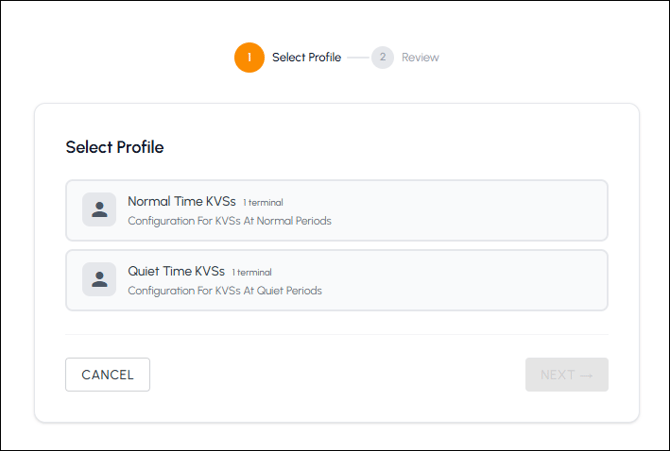670x451 pixels.
Task: Click the person icon on Normal Time KVSs
Action: click(x=99, y=209)
